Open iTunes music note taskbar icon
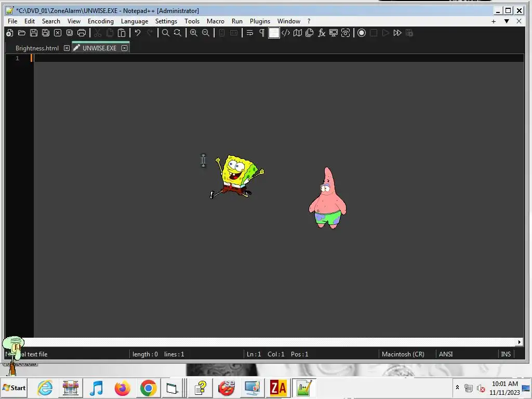 tap(96, 388)
